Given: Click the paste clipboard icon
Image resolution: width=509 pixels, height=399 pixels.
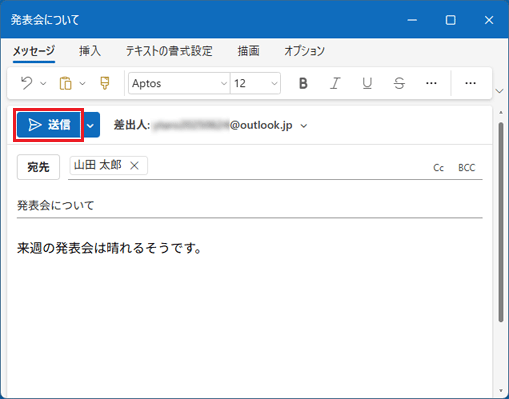Looking at the screenshot, I should tap(65, 83).
